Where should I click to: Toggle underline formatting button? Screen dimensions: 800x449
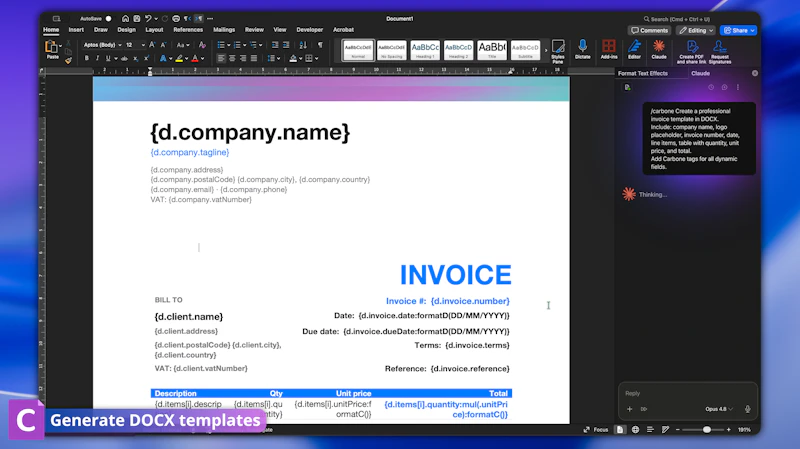(108, 59)
